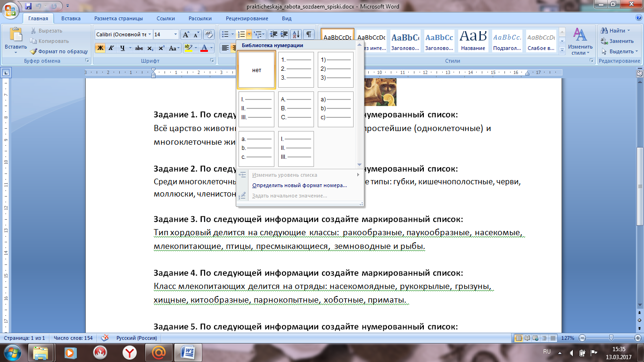The height and width of the screenshot is (362, 644).
Task: Apply text highlight color
Action: tap(188, 48)
